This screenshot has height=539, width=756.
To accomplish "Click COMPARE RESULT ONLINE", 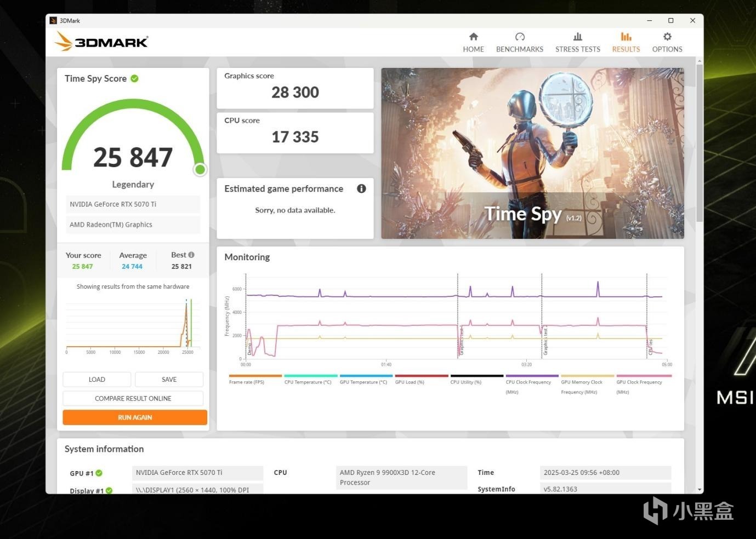I will point(133,398).
